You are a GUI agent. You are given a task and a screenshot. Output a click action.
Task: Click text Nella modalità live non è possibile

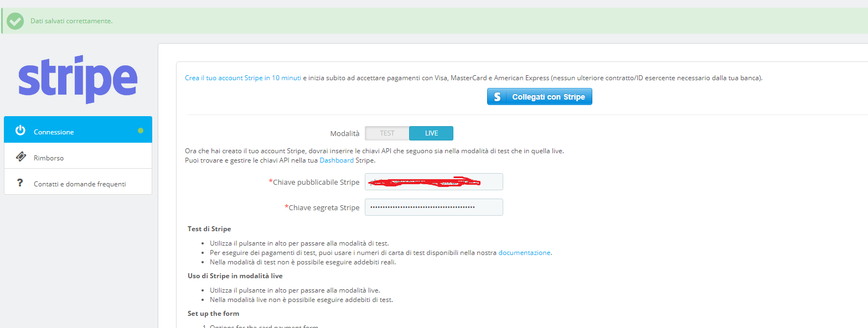coord(301,300)
